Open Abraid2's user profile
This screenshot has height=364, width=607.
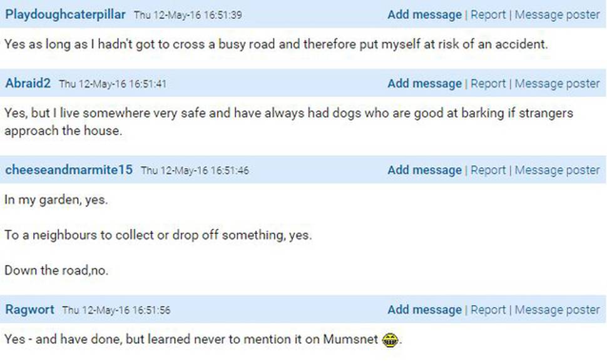(x=28, y=83)
